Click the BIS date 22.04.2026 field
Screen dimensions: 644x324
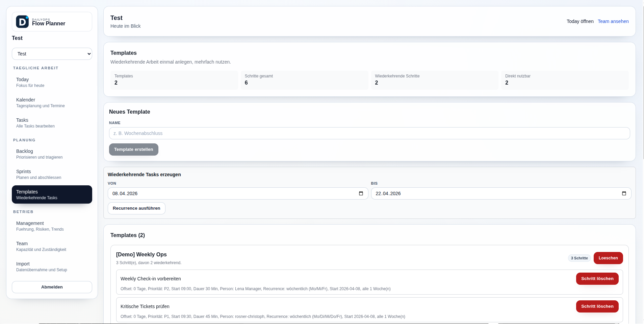coord(501,193)
